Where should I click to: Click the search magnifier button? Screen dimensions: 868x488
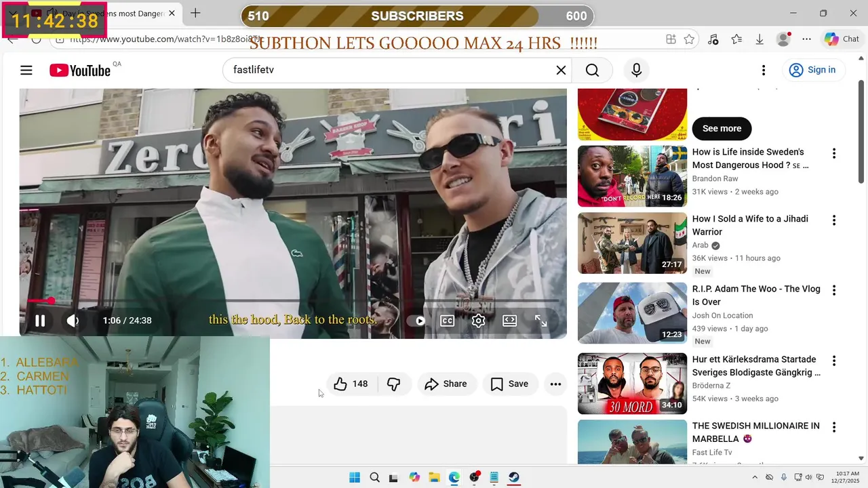[x=592, y=70]
